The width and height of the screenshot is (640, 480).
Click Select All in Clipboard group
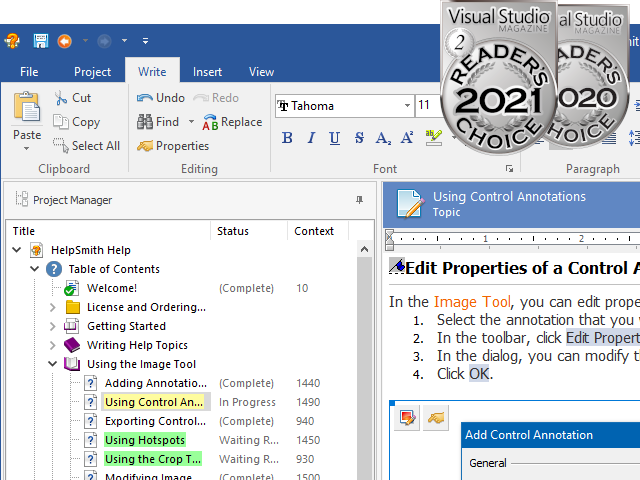point(87,146)
